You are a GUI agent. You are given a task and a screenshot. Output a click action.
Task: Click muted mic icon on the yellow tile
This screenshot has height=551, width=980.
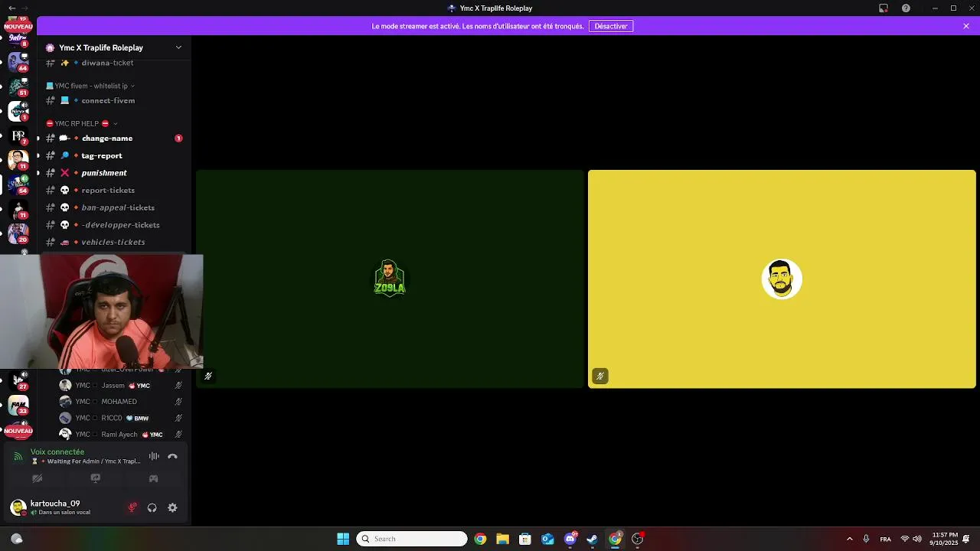[x=600, y=376]
